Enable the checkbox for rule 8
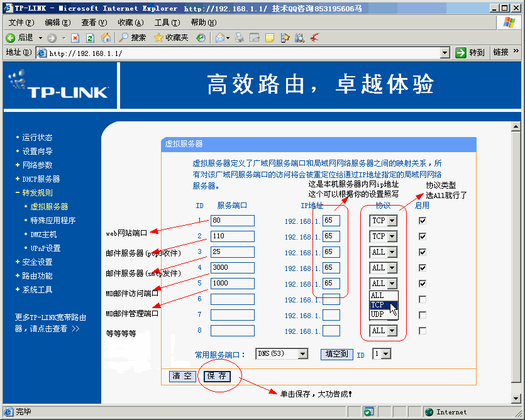The height and width of the screenshot is (420, 525). point(423,331)
